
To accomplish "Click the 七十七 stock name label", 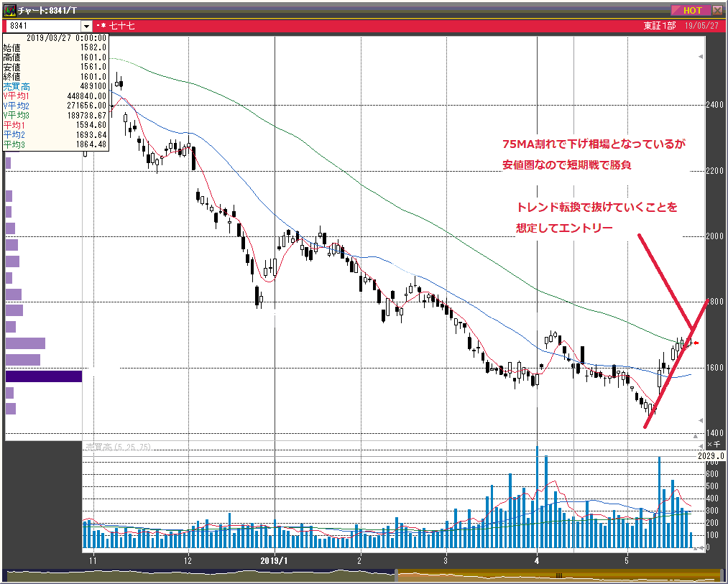I will [x=121, y=26].
